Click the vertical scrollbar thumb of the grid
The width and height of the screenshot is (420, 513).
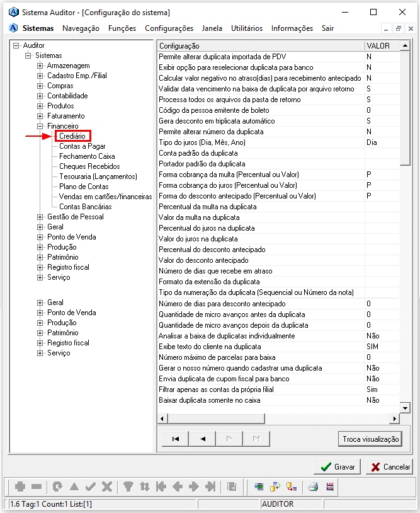405,108
